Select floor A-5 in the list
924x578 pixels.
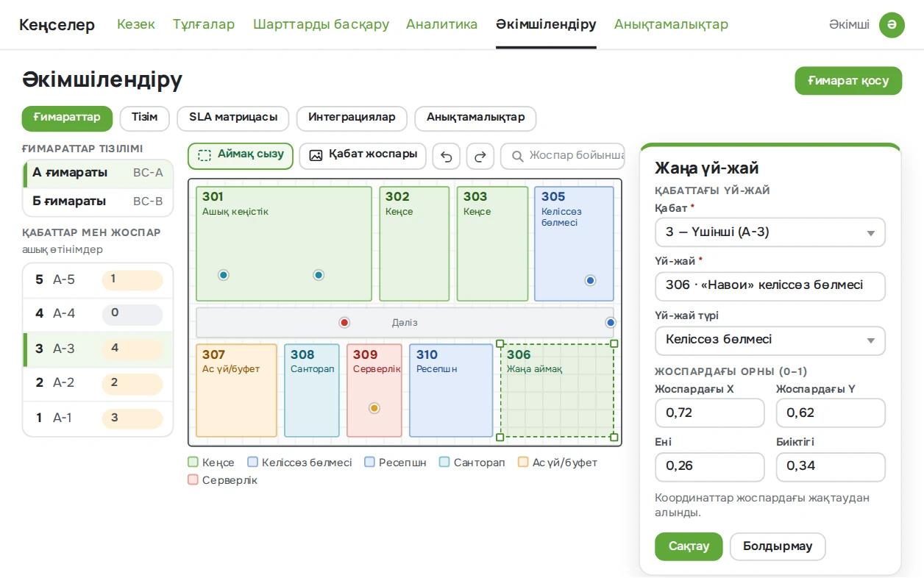tap(98, 280)
